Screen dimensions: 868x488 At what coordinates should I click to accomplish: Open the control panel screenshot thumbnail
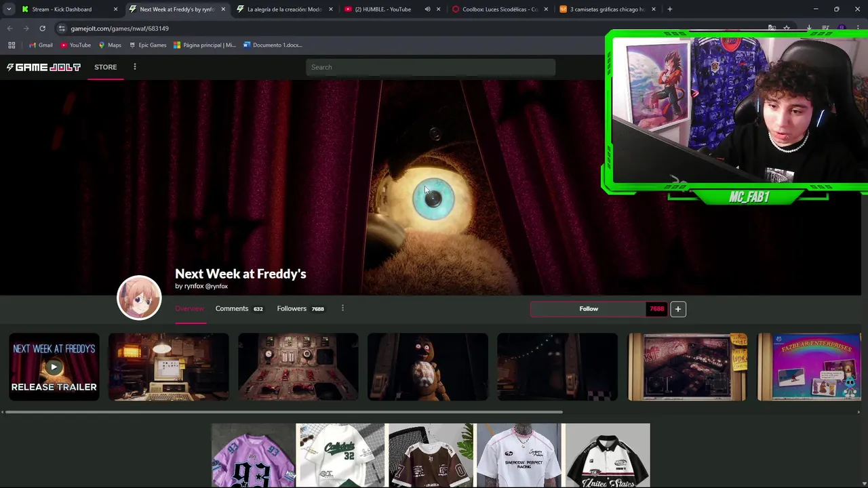pyautogui.click(x=298, y=367)
